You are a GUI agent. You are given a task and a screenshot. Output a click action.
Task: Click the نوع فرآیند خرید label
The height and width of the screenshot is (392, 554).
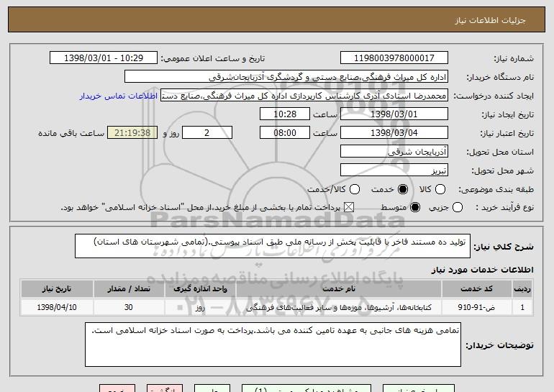click(x=504, y=208)
